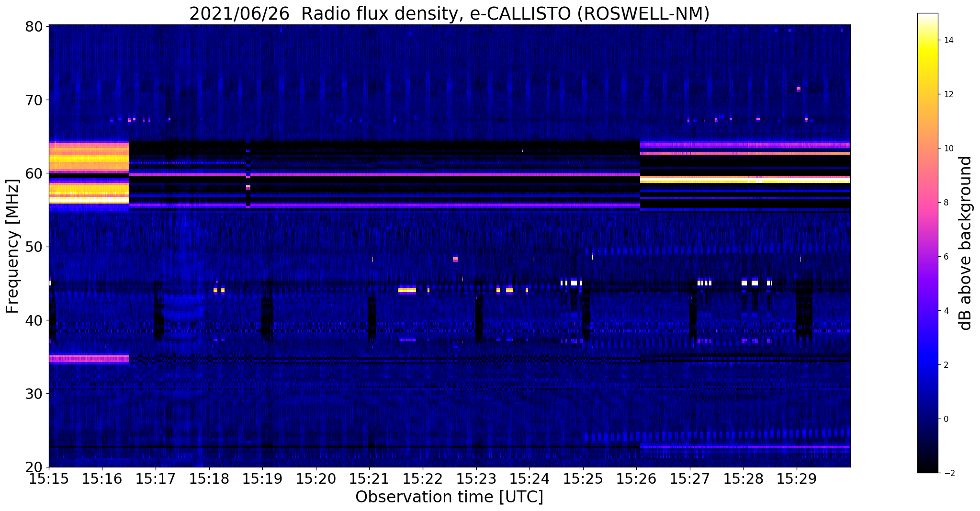This screenshot has width=980, height=511.
Task: Click the yellow burst at 44 MHz near 15:22
Action: coord(407,290)
